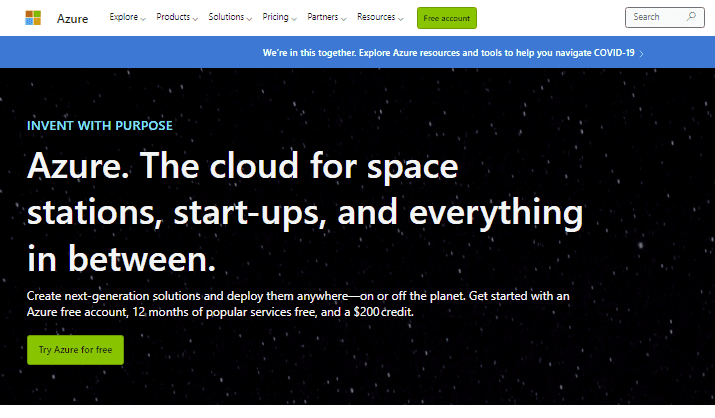Screen dimensions: 715x418
Task: Click the green Free account button
Action: pos(446,18)
